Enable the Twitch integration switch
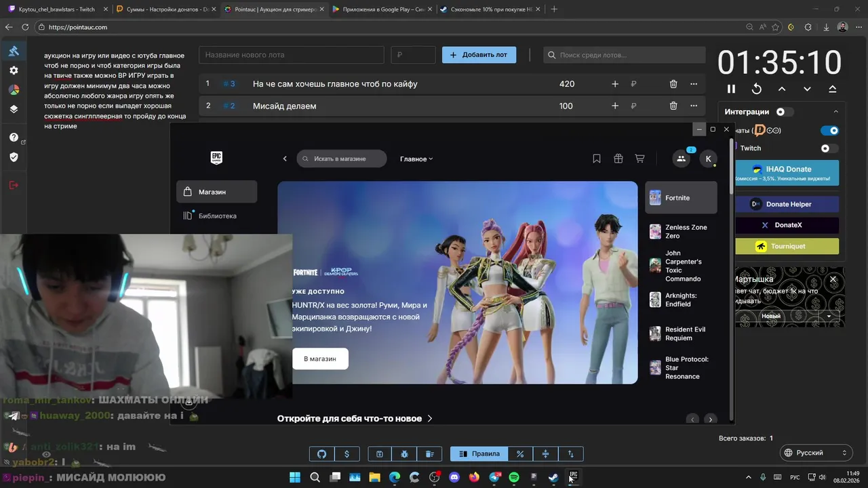Image resolution: width=868 pixels, height=488 pixels. coord(829,148)
